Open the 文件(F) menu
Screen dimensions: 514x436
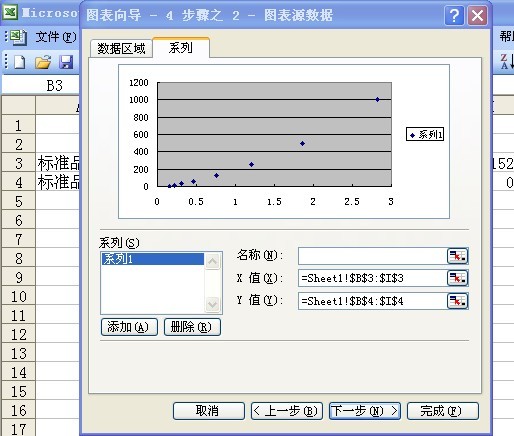(56, 37)
